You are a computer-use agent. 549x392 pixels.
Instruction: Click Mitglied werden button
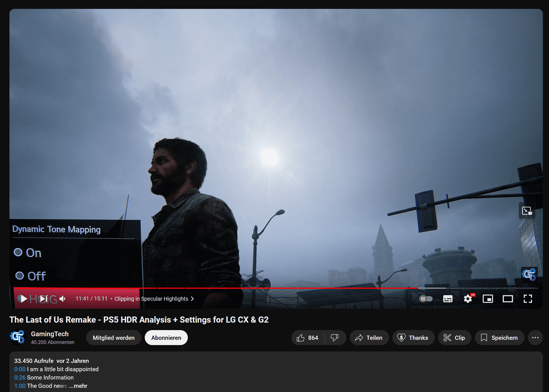pos(114,338)
